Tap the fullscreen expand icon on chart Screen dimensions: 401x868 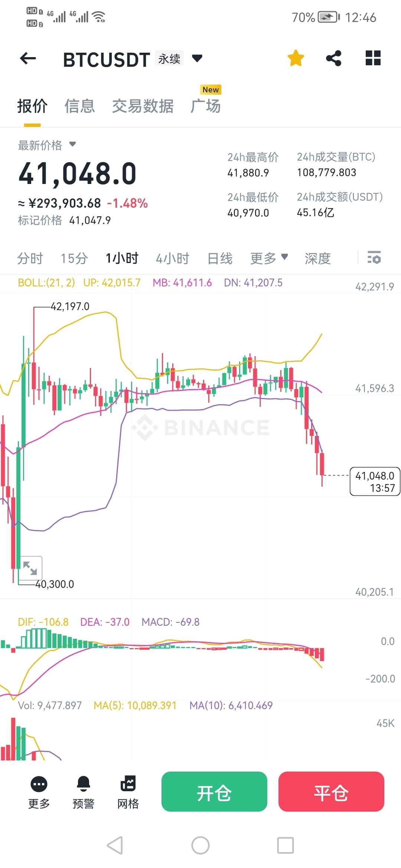coord(31,568)
